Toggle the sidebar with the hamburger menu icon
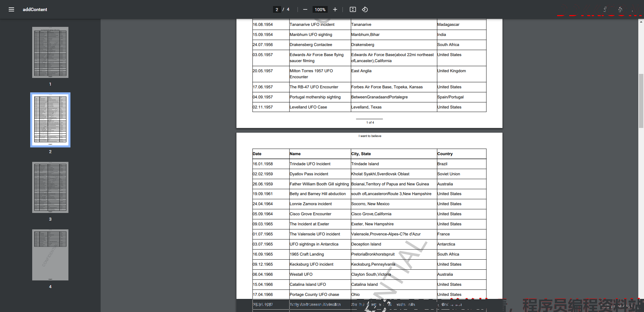The image size is (644, 312). pyautogui.click(x=11, y=9)
